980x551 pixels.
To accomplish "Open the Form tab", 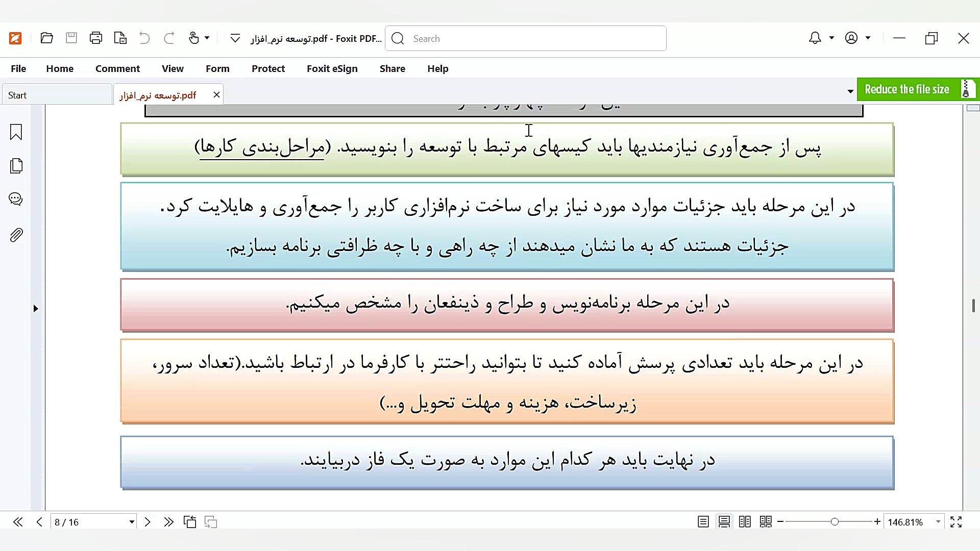I will 217,68.
